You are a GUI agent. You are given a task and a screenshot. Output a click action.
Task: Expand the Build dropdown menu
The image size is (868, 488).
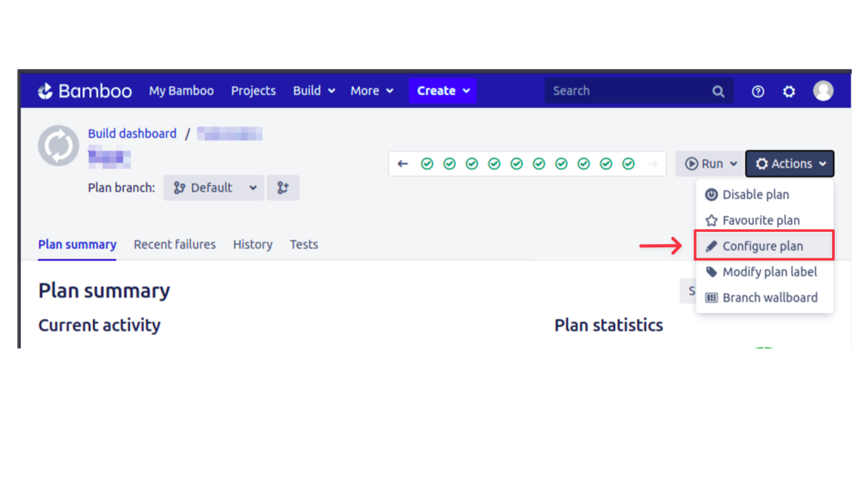[x=314, y=91]
